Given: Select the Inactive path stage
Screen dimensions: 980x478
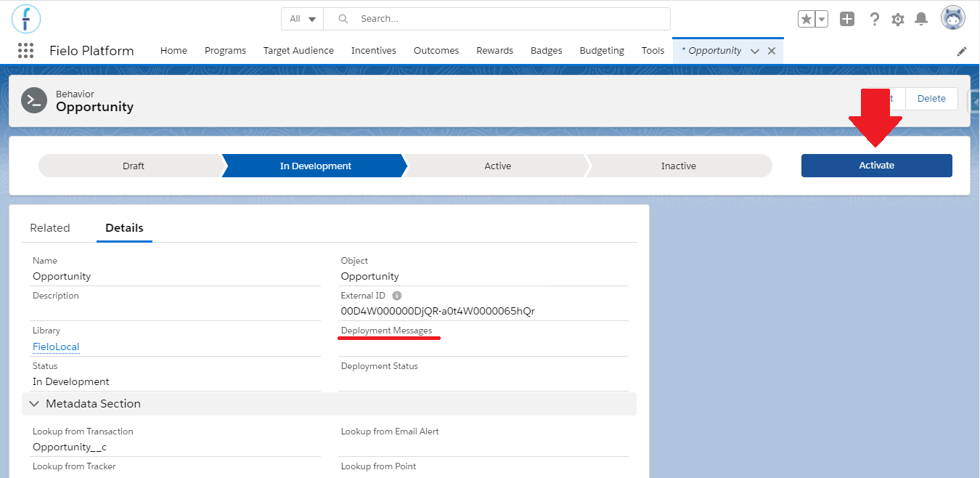Looking at the screenshot, I should (x=679, y=166).
